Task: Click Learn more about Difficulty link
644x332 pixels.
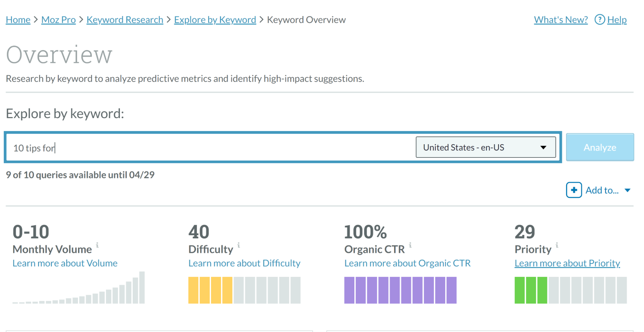Action: coord(244,263)
